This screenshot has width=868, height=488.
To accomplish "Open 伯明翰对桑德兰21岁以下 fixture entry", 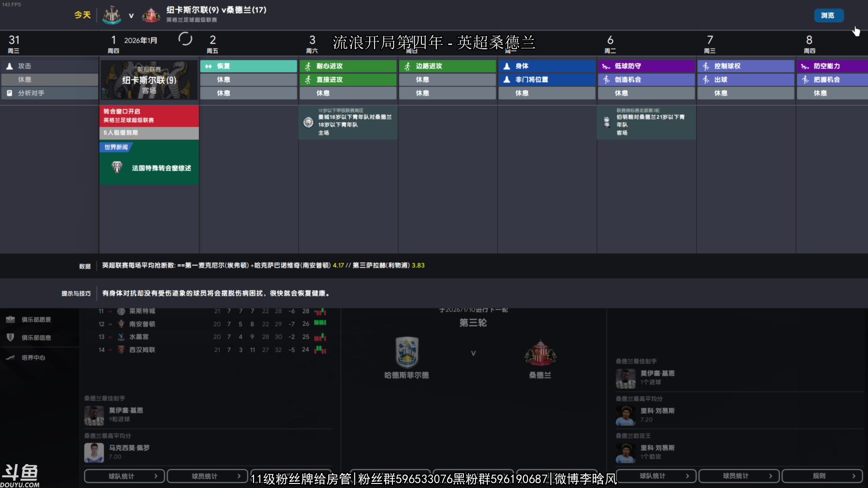I will [646, 122].
